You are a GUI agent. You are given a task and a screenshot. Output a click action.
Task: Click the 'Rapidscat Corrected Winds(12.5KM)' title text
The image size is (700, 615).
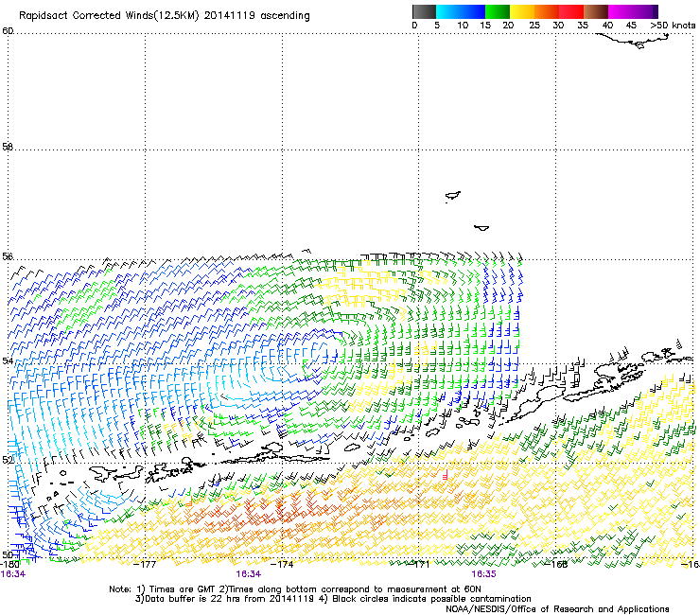(x=109, y=16)
